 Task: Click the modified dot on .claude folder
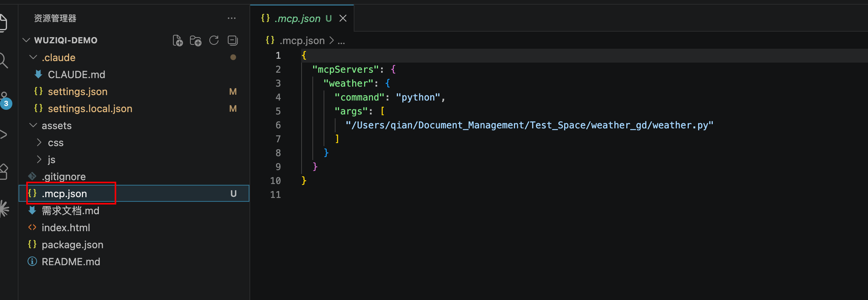click(x=233, y=57)
